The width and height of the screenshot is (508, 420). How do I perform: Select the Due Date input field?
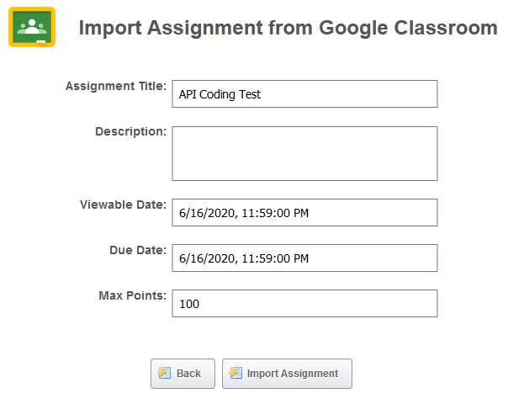click(304, 258)
